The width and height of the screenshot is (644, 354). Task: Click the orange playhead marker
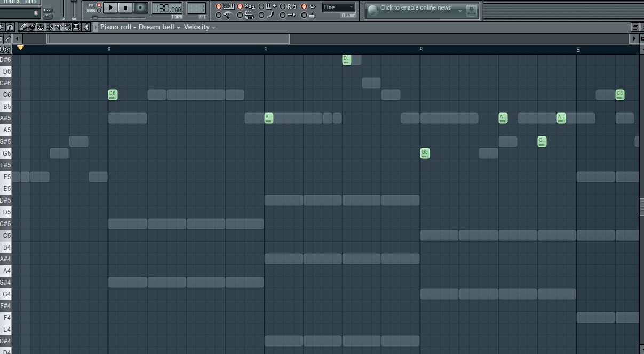click(20, 48)
